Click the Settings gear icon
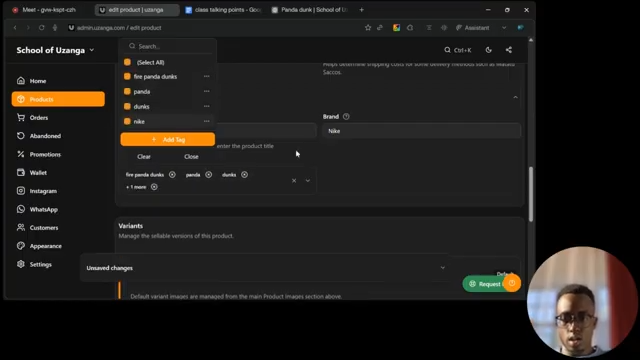The image size is (640, 360). tap(21, 264)
